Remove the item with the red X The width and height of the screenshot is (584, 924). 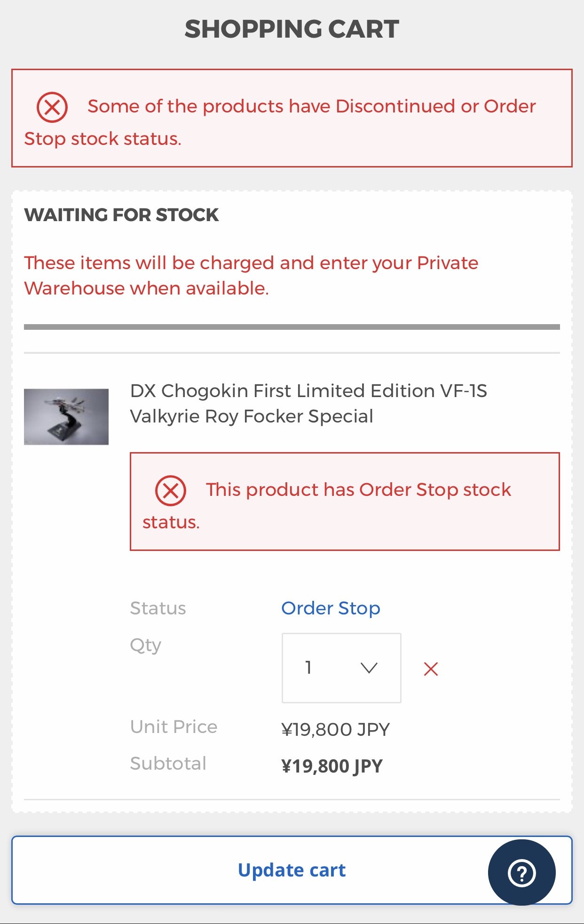431,669
